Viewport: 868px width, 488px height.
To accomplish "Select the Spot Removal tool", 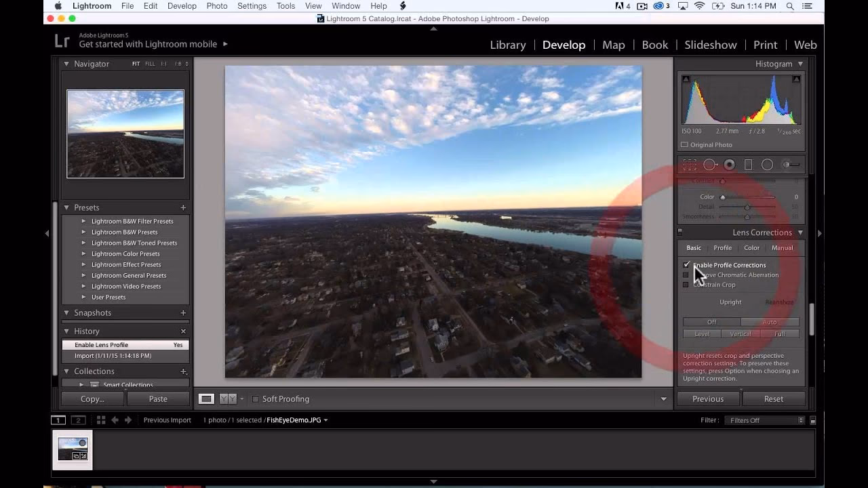I will click(x=709, y=165).
